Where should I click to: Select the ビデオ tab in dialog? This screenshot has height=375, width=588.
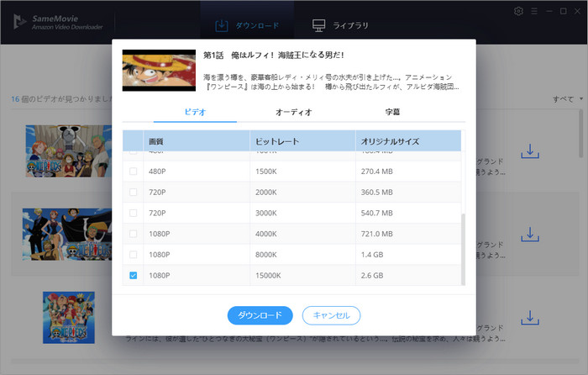pos(195,112)
